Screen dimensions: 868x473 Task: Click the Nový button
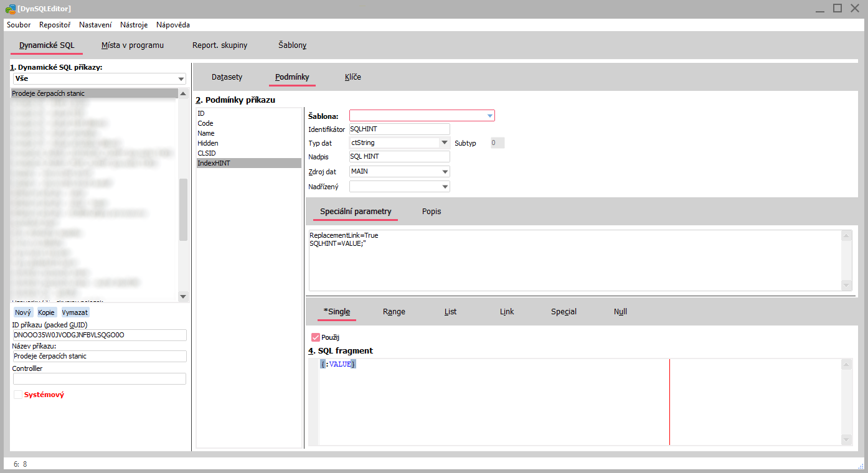coord(23,312)
